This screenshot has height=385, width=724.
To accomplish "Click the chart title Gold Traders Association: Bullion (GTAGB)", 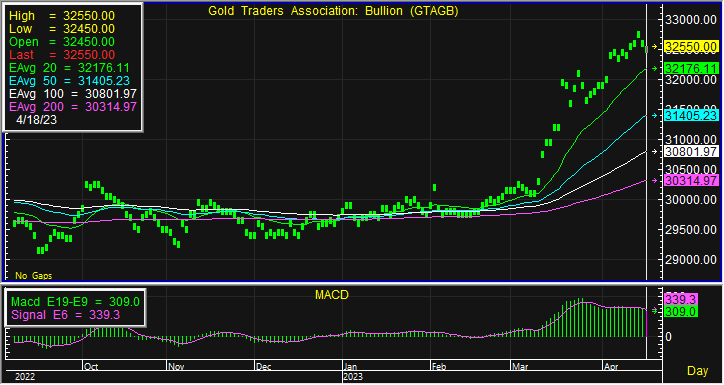I will [x=333, y=11].
